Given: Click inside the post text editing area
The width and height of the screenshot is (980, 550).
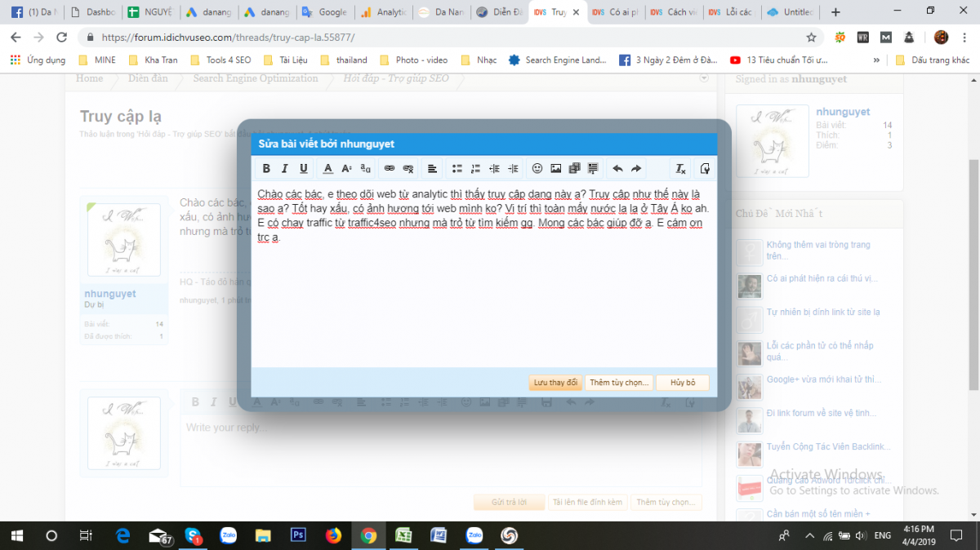Looking at the screenshot, I should tap(484, 273).
